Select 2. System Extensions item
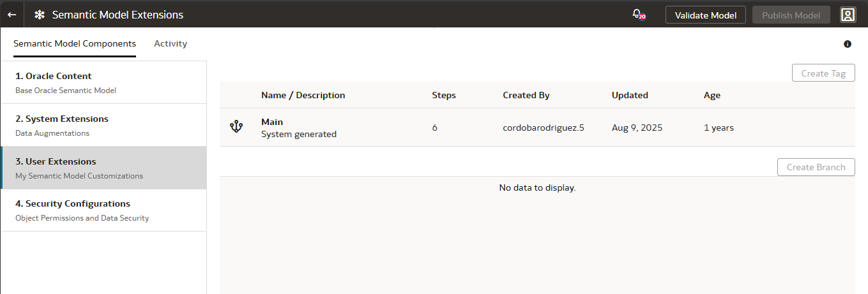 tap(103, 125)
